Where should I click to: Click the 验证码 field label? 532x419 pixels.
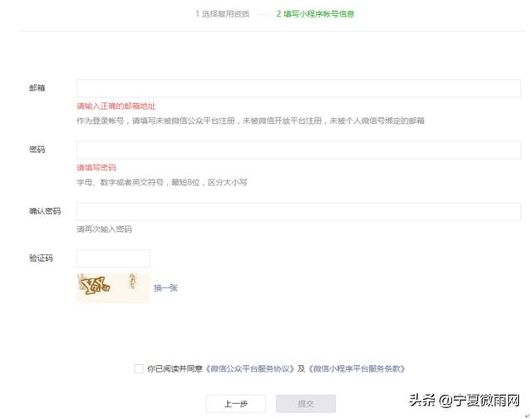[x=41, y=259]
